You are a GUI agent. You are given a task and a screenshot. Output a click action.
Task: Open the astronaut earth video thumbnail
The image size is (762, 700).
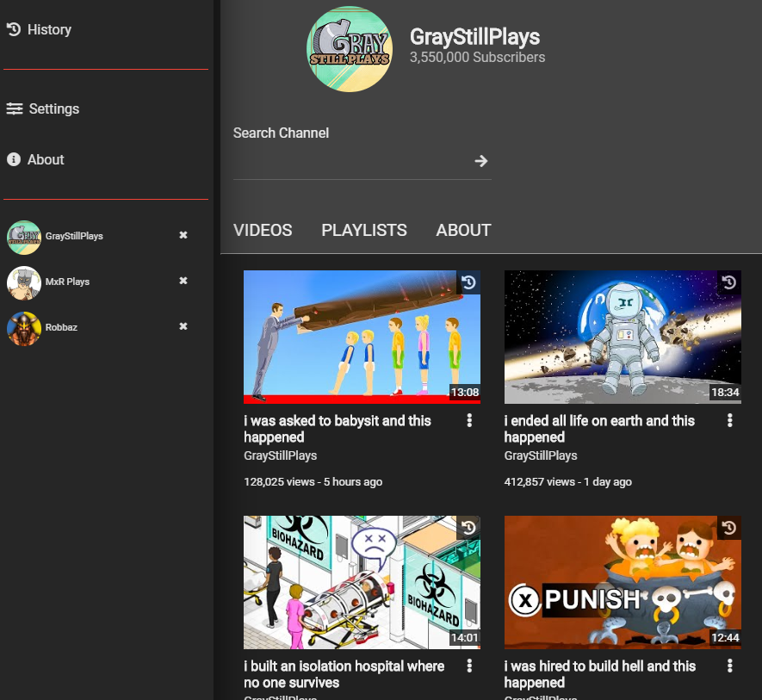point(623,337)
